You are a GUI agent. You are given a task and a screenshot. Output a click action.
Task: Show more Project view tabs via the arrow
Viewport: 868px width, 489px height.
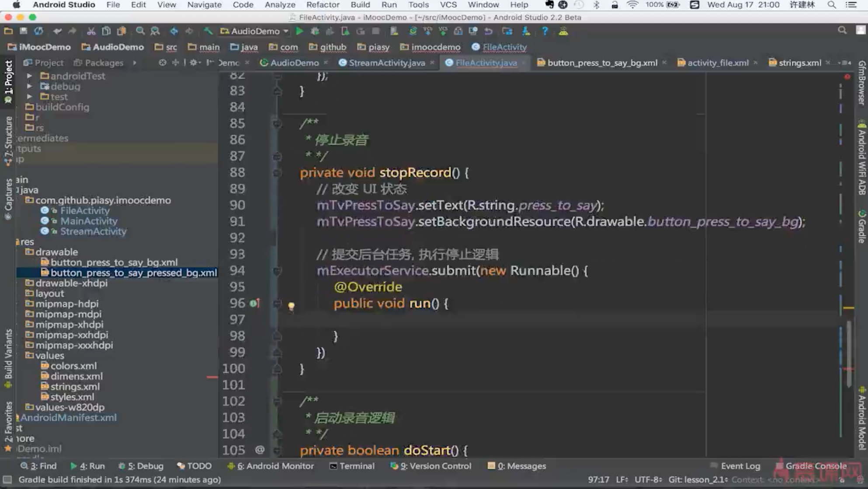point(135,63)
